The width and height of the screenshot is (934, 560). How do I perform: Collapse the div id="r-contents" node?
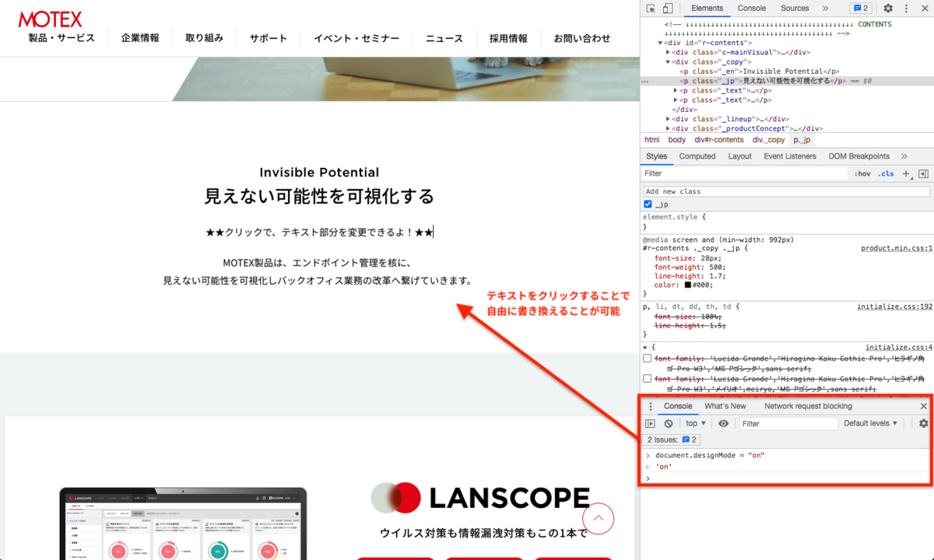[x=660, y=43]
